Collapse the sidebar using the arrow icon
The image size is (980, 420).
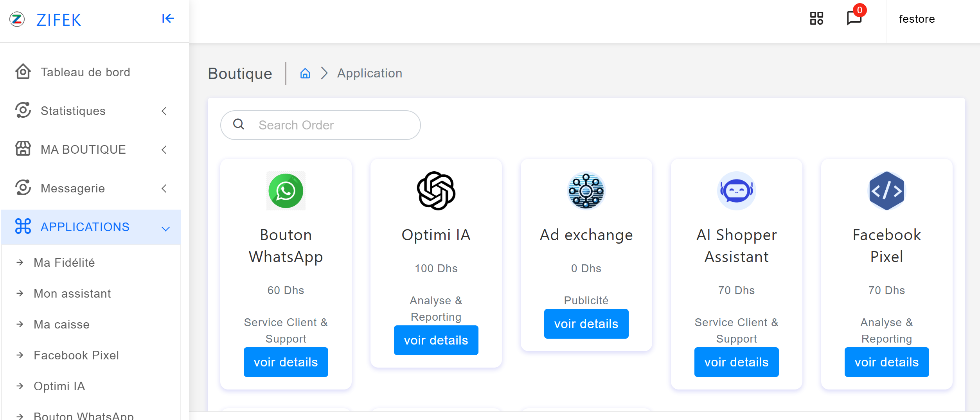[x=168, y=18]
